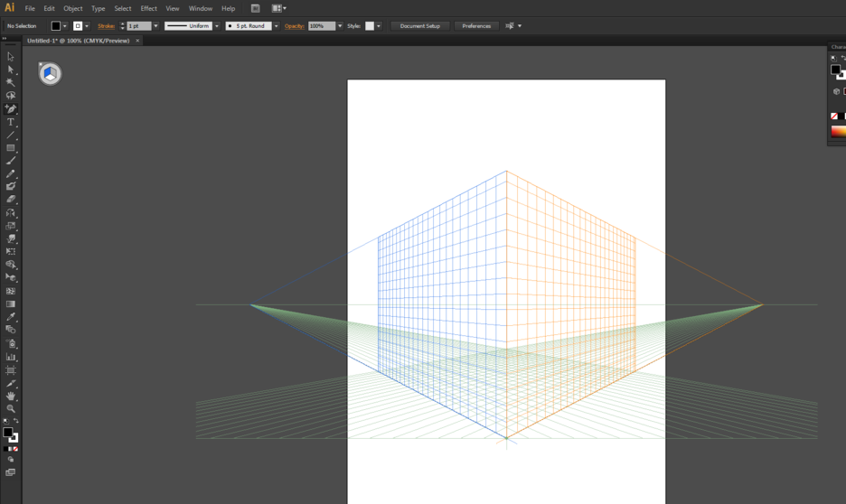Open the Uniform width profile dropdown
846x504 pixels.
point(217,26)
